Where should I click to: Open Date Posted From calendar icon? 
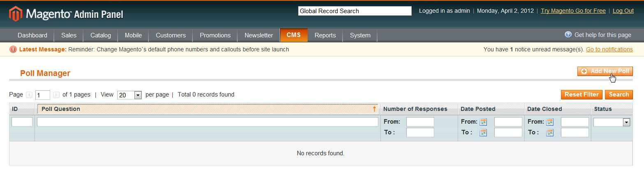[483, 122]
